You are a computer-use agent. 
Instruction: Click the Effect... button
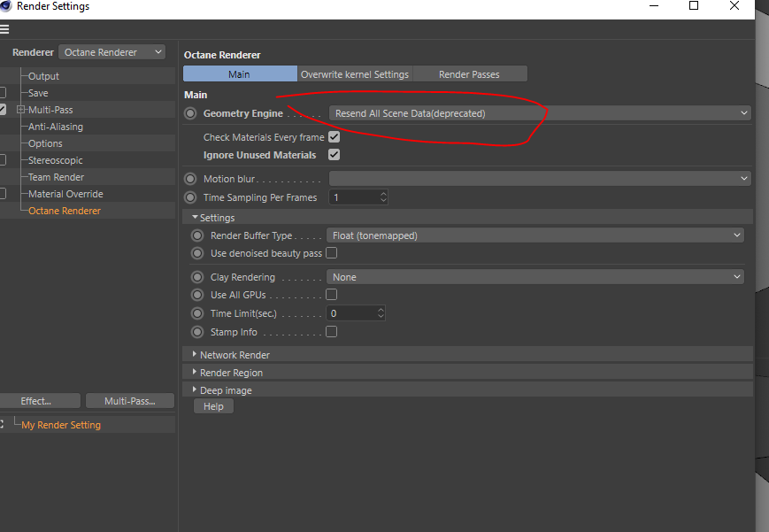pos(40,401)
